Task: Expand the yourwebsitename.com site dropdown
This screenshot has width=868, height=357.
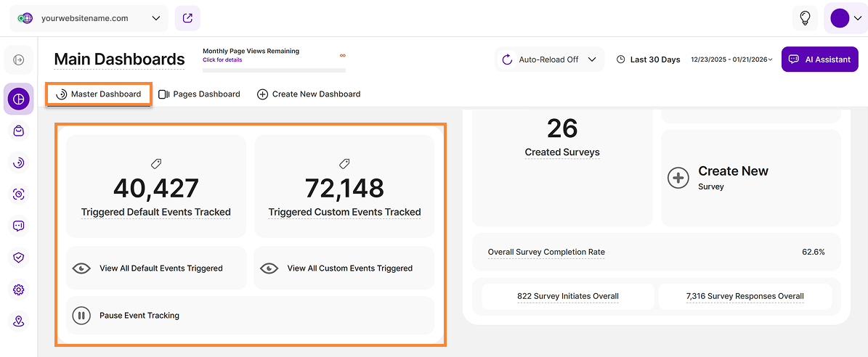Action: click(x=89, y=19)
